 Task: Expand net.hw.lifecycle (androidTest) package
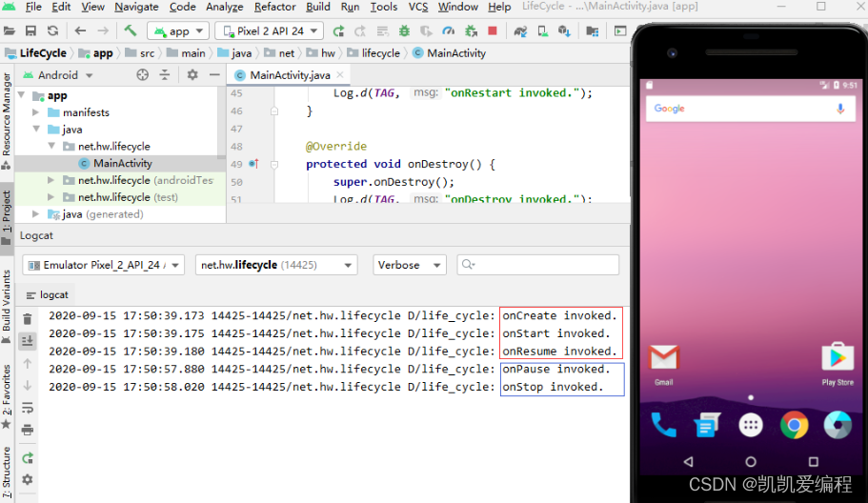[x=50, y=180]
